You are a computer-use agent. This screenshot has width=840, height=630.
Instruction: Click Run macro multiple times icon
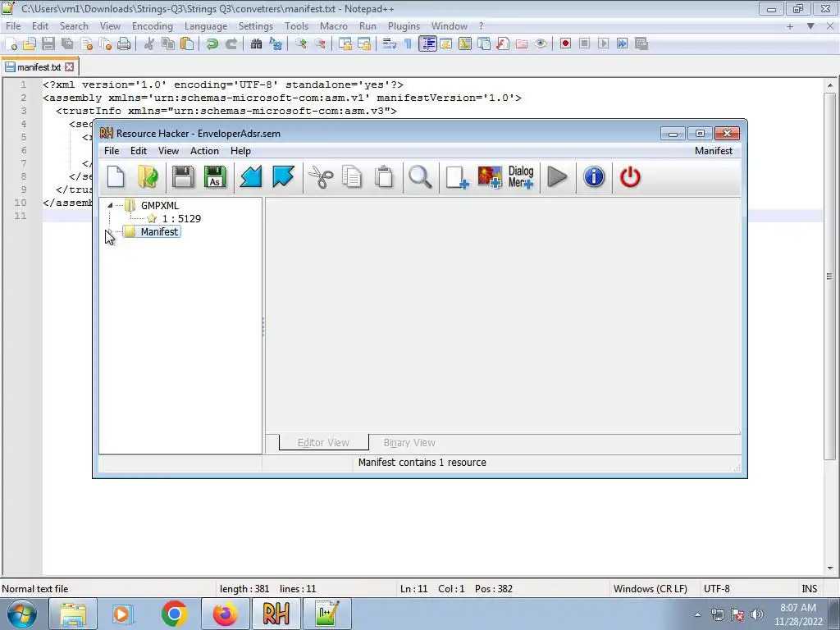[622, 44]
